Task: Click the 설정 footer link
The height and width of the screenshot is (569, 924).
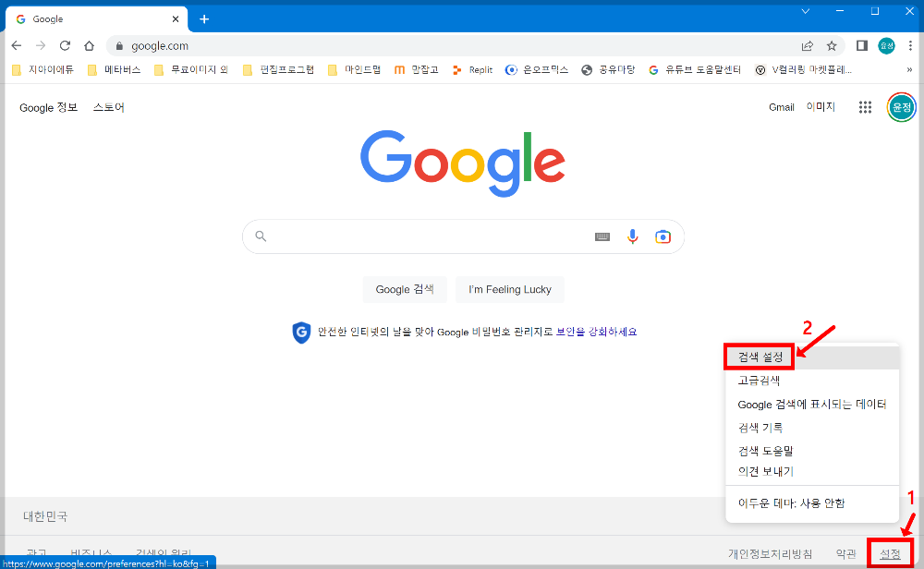Action: [x=890, y=553]
